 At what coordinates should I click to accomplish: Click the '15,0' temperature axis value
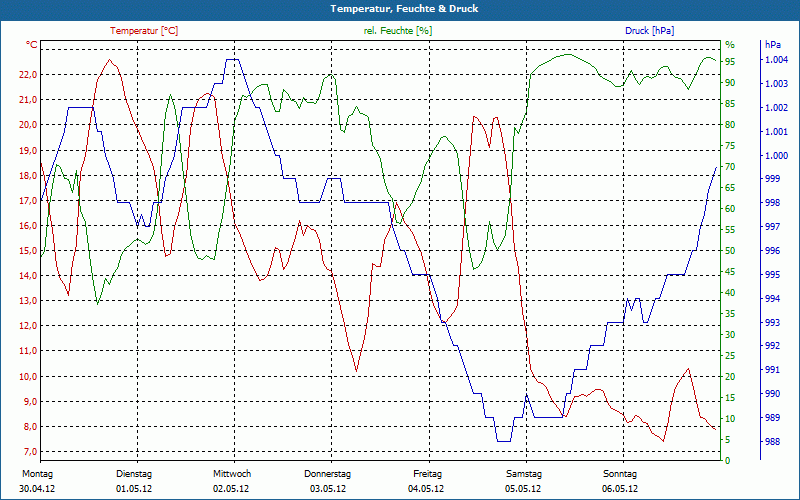[x=29, y=251]
